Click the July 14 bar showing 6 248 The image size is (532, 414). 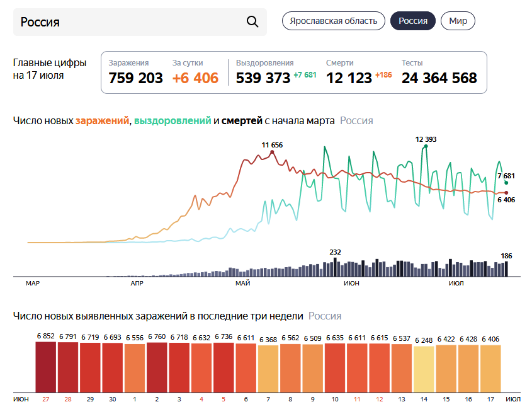pyautogui.click(x=424, y=369)
